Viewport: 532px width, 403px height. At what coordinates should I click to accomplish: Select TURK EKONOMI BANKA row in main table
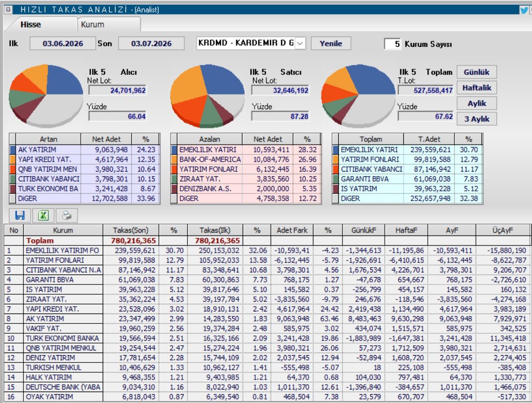point(267,339)
